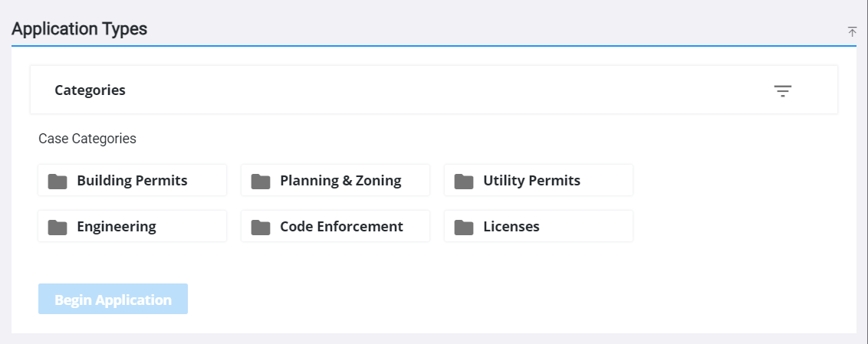Open the Planning & Zoning category label
Screen dimensions: 868x344
340,180
